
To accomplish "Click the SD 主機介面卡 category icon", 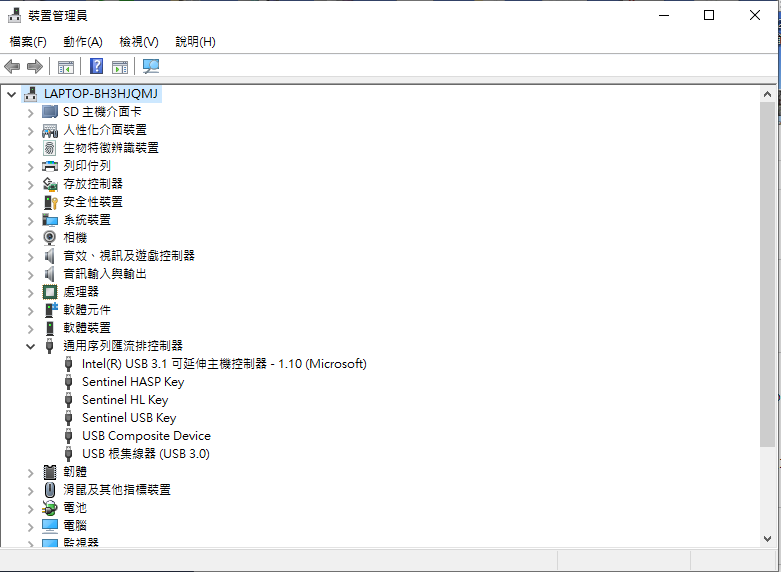I will 50,112.
